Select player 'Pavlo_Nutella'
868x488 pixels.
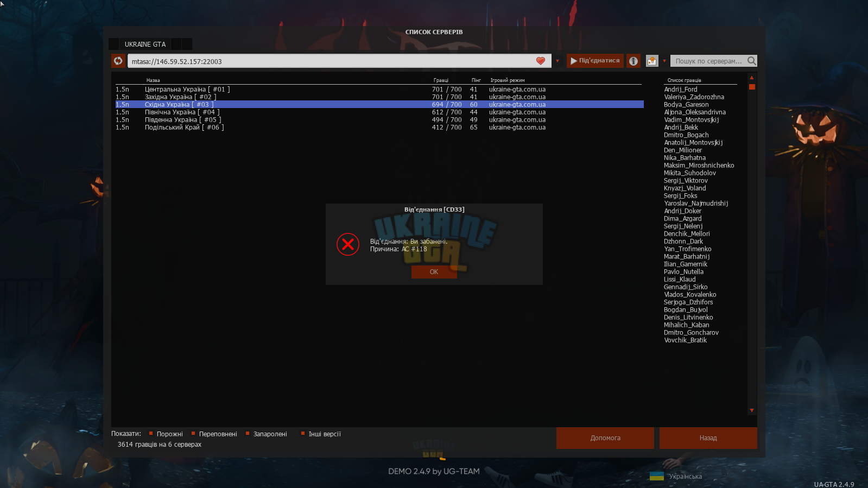[x=684, y=271]
